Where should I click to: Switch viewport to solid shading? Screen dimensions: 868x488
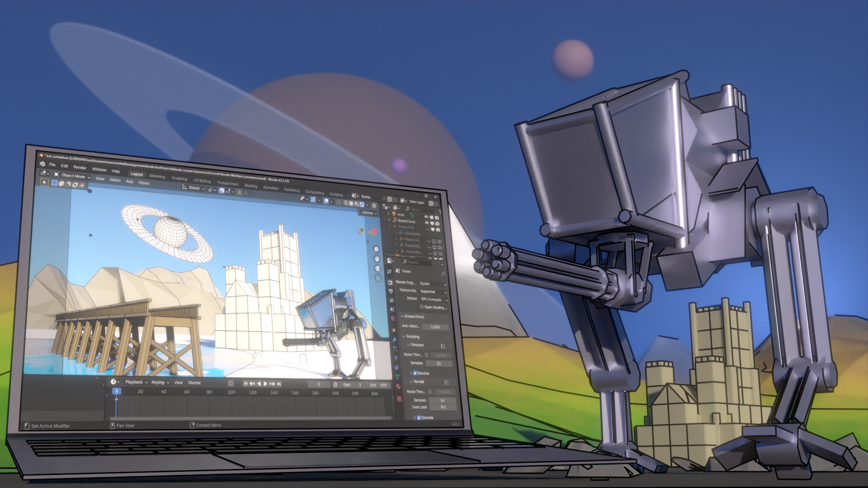[x=351, y=203]
